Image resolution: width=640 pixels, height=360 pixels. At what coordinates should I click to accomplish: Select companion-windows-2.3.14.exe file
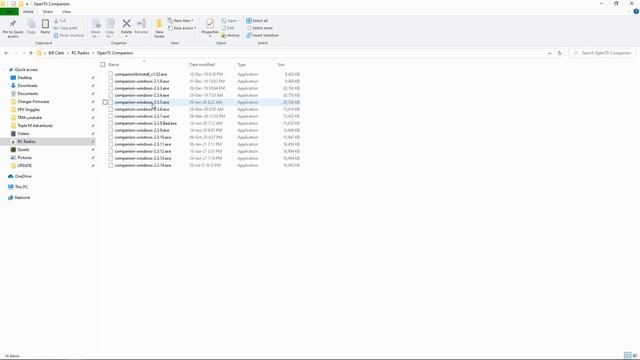[142, 165]
